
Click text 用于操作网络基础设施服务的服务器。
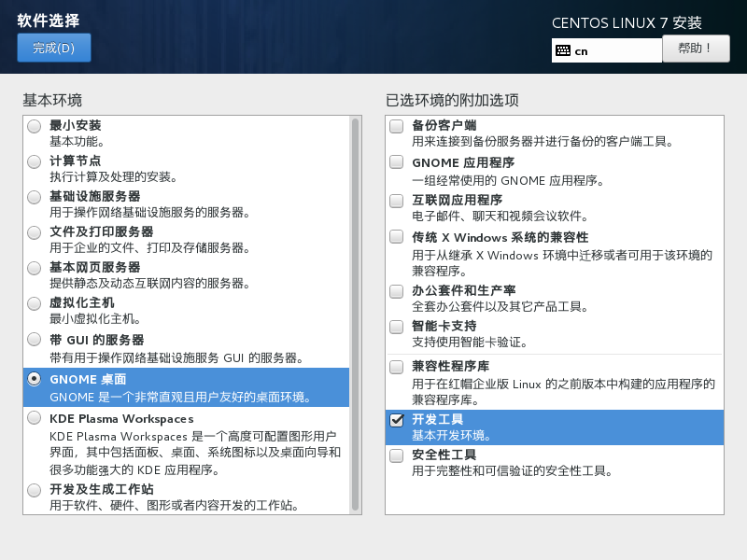tap(150, 213)
